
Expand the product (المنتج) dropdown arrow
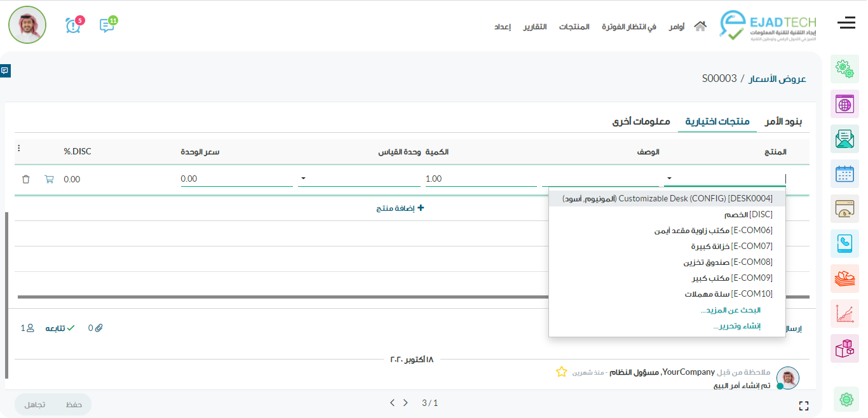click(x=669, y=179)
